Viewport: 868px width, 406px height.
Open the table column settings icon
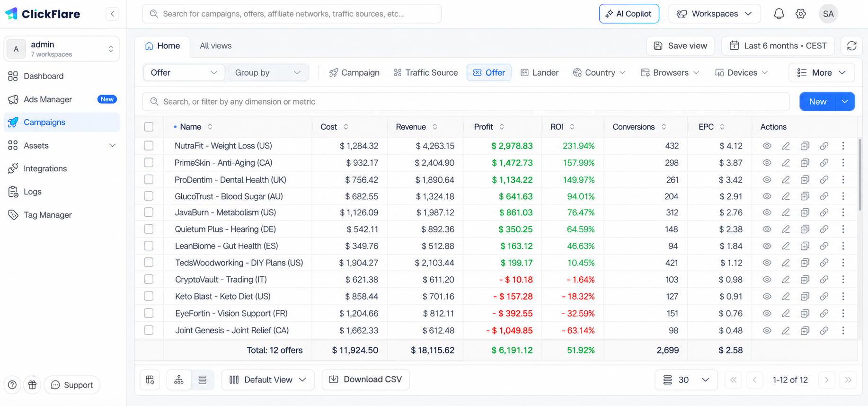tap(150, 380)
